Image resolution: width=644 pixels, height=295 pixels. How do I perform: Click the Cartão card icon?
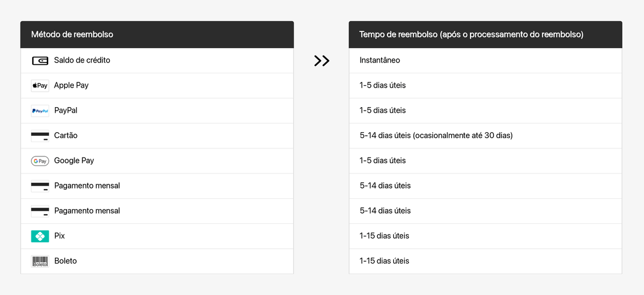(x=40, y=136)
